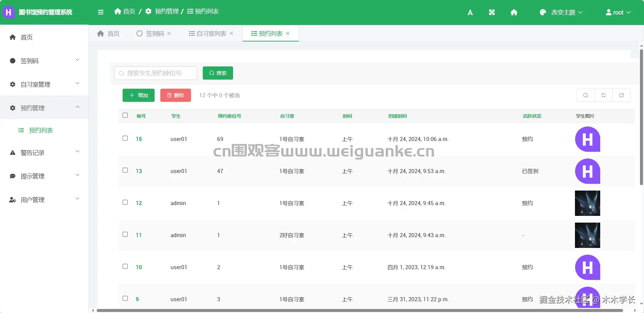Click the 自习室管理 gear icon in sidebar
The width and height of the screenshot is (644, 313).
[x=13, y=84]
